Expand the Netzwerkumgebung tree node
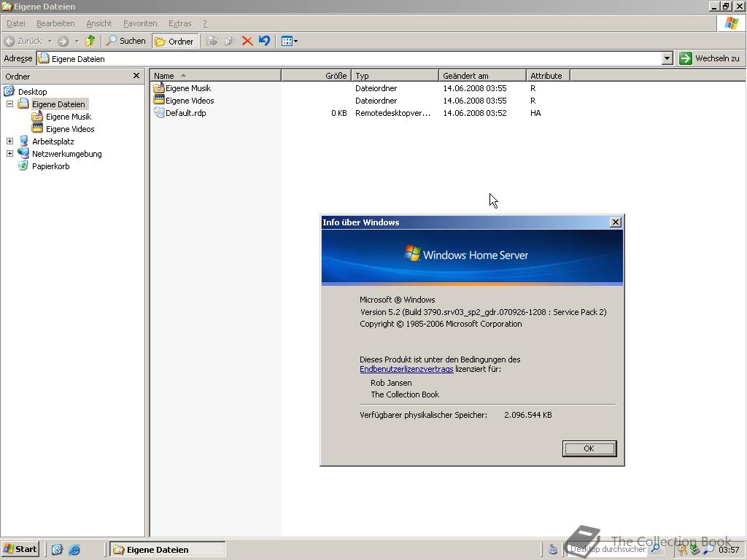The height and width of the screenshot is (560, 747). tap(9, 153)
